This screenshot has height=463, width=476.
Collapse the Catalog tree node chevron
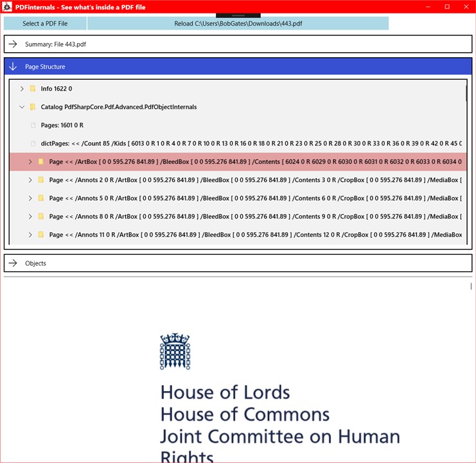(x=22, y=107)
